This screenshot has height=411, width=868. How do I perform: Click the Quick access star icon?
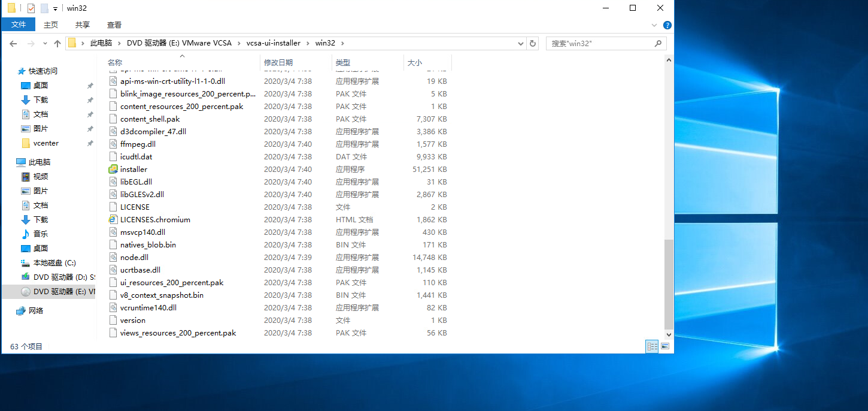coord(22,71)
